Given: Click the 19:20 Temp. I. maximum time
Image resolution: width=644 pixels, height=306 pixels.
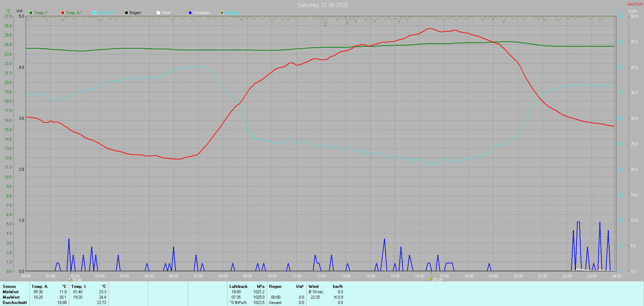Looking at the screenshot, I should [x=78, y=297].
